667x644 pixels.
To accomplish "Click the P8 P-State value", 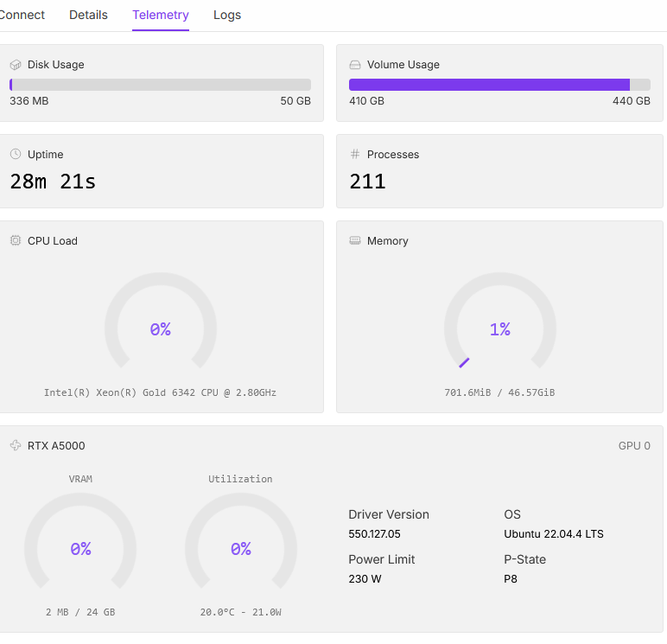I will [511, 579].
